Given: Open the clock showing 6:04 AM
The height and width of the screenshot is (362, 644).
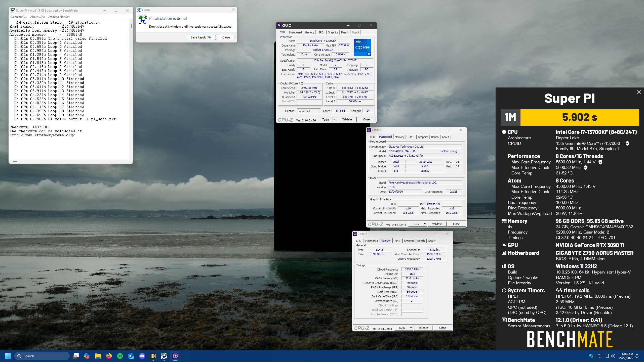Looking at the screenshot, I should click(x=627, y=356).
